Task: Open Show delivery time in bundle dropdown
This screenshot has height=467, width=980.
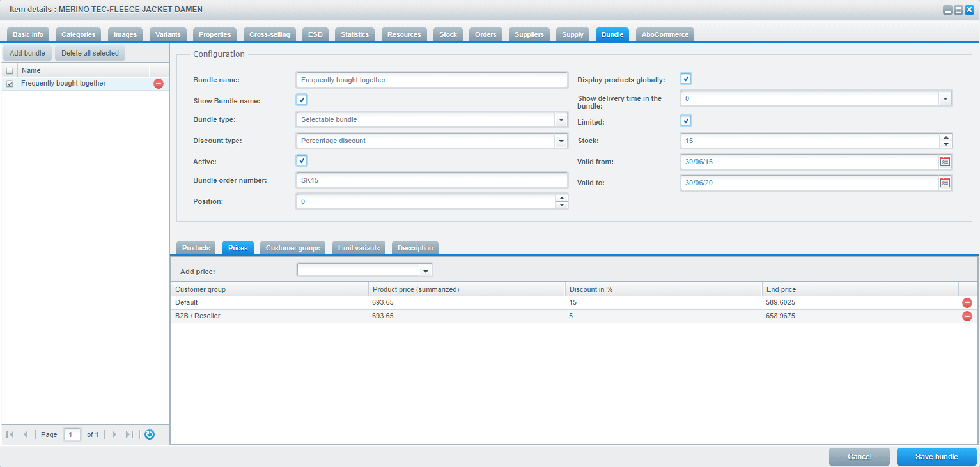Action: [945, 98]
